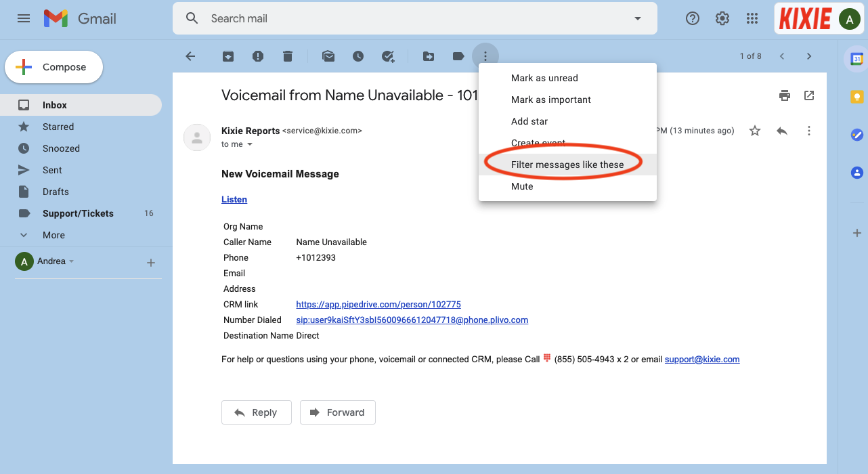The width and height of the screenshot is (868, 474).
Task: Open the main menu hamburger icon
Action: [24, 18]
